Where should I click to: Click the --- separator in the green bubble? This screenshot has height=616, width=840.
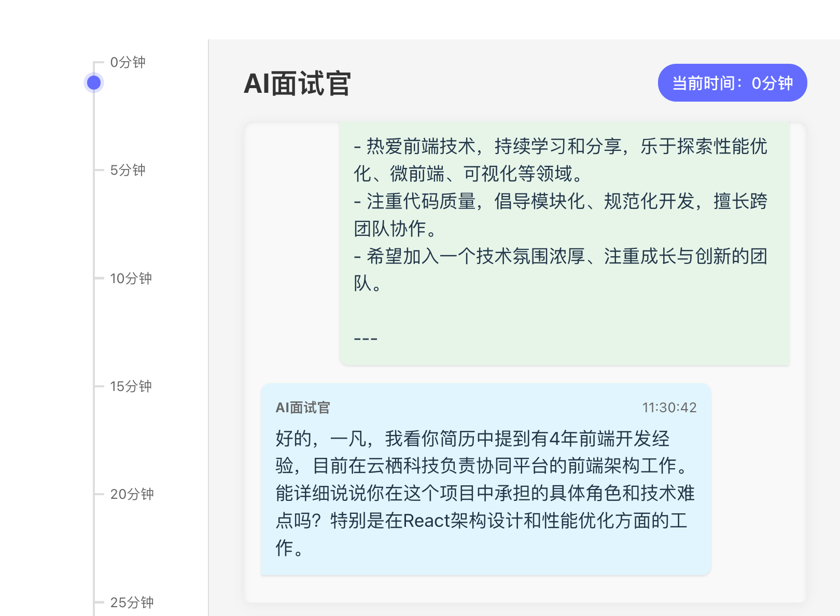point(365,337)
